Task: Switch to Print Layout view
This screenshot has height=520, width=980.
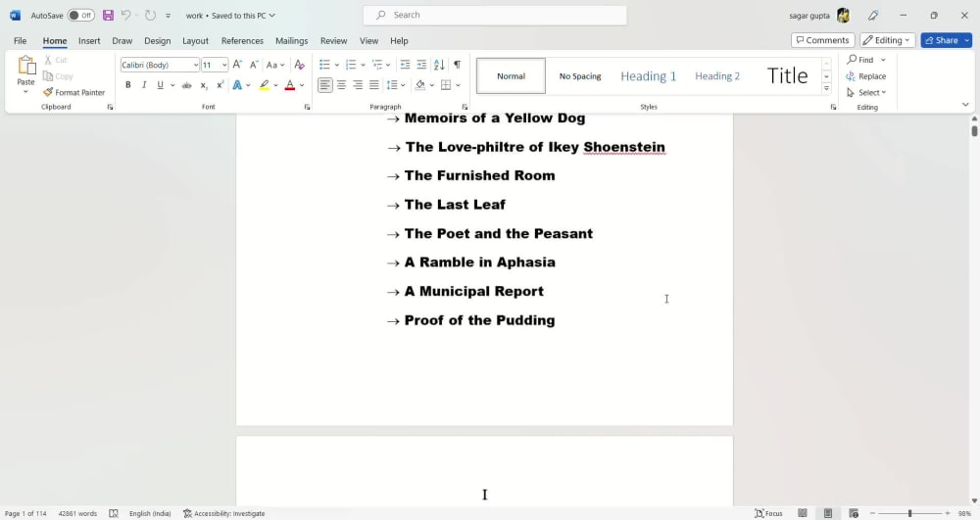Action: (x=828, y=513)
